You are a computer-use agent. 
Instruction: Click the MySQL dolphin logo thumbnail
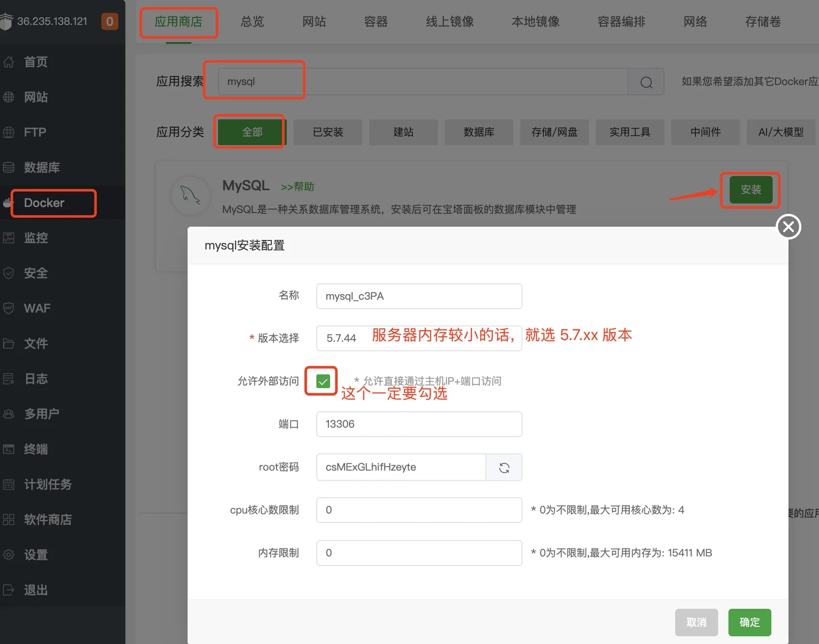tap(191, 195)
